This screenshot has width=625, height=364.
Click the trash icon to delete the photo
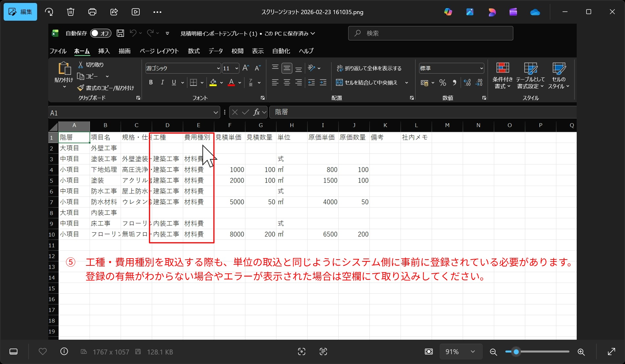click(x=71, y=12)
